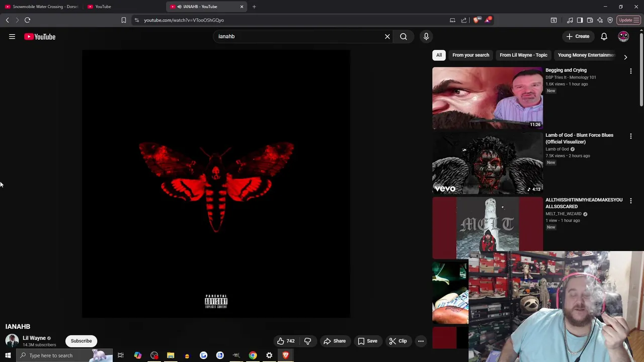Start voice search with microphone icon

pos(426,36)
